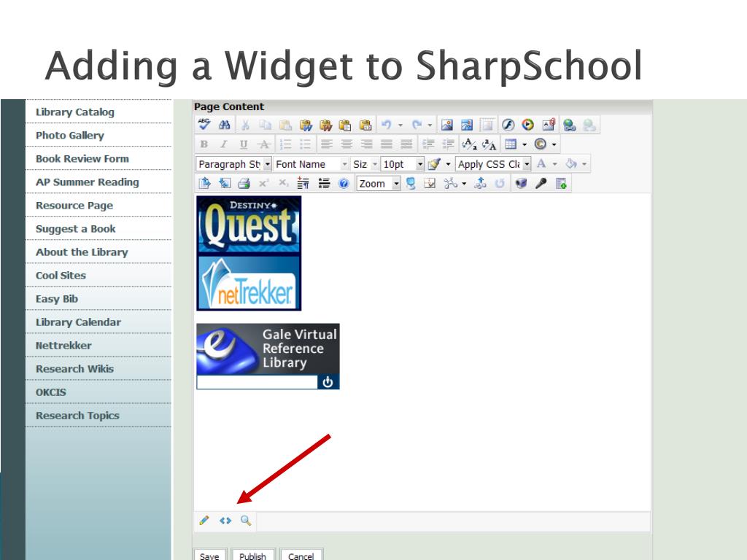Screen dimensions: 747x560
Task: Click the netTrekker image in the editor
Action: pos(249,283)
